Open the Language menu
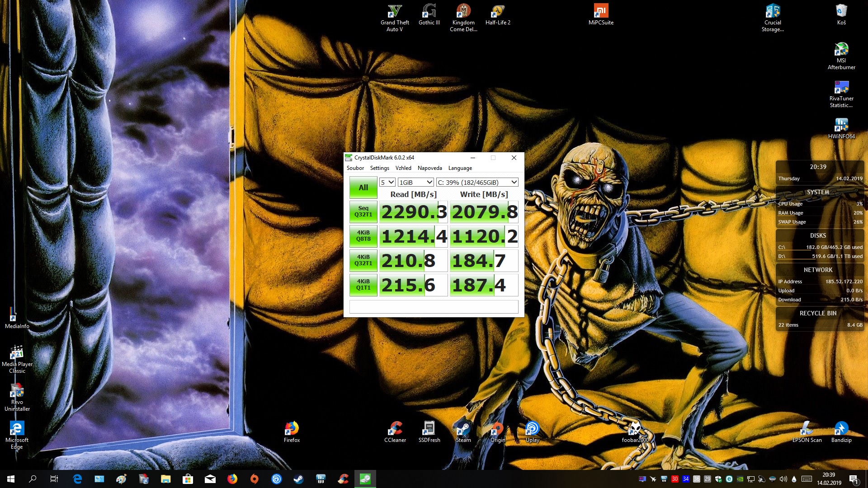 pyautogui.click(x=460, y=168)
